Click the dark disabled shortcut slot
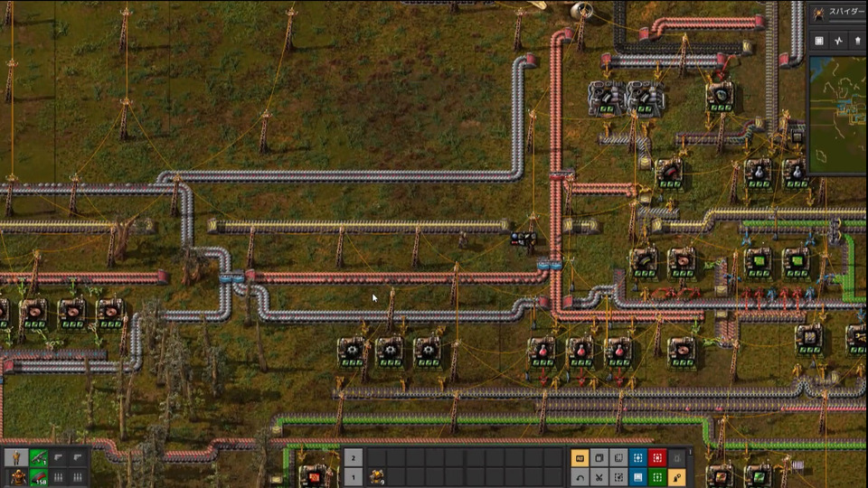The image size is (868, 488). 676,458
